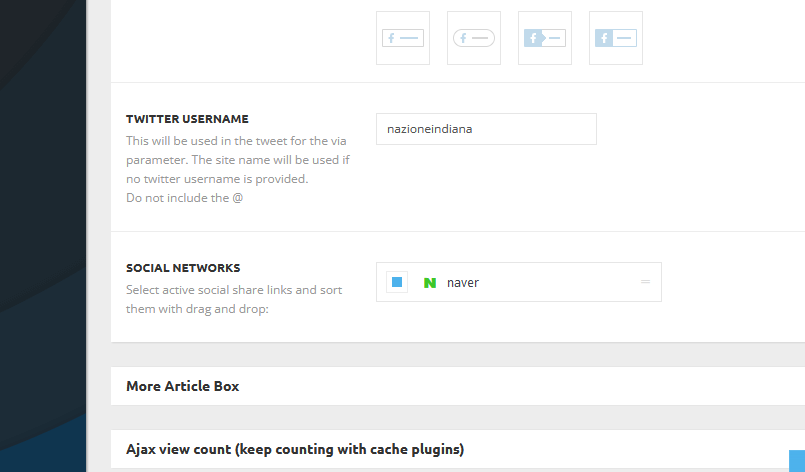Select the outlined rectangular share button style

[403, 38]
